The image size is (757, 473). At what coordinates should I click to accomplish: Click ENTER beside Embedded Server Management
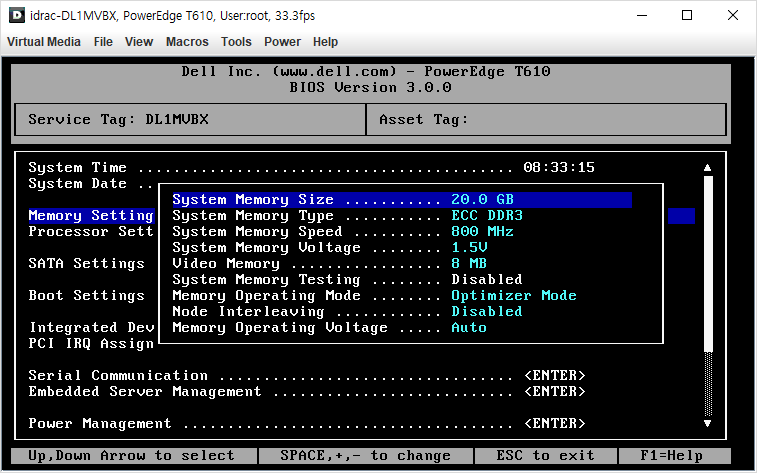click(555, 391)
